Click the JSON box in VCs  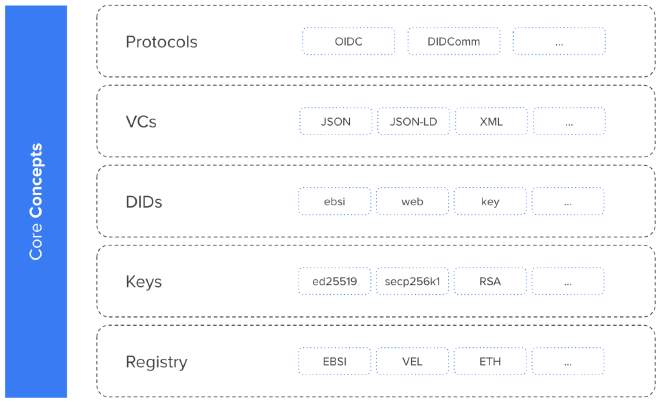click(x=335, y=122)
